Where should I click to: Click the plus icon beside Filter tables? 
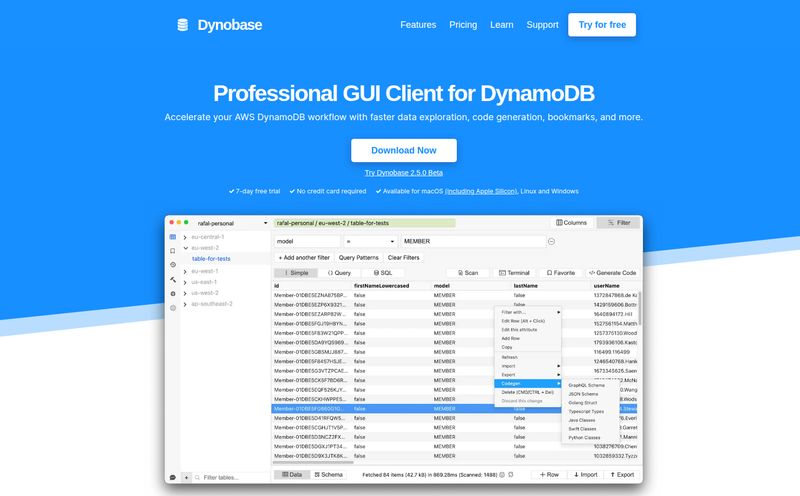coord(186,478)
